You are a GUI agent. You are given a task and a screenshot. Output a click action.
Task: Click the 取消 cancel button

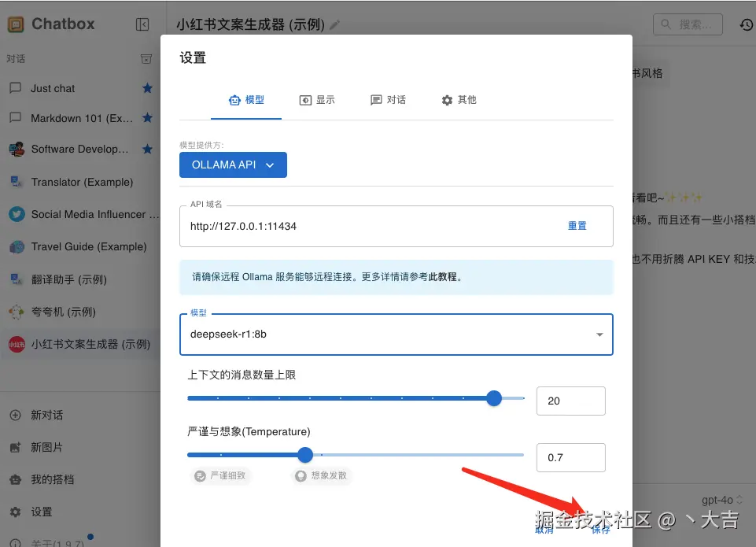tap(544, 530)
